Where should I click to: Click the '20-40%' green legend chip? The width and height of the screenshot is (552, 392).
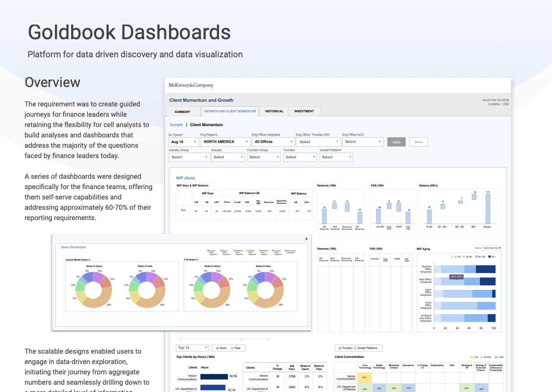(482, 357)
